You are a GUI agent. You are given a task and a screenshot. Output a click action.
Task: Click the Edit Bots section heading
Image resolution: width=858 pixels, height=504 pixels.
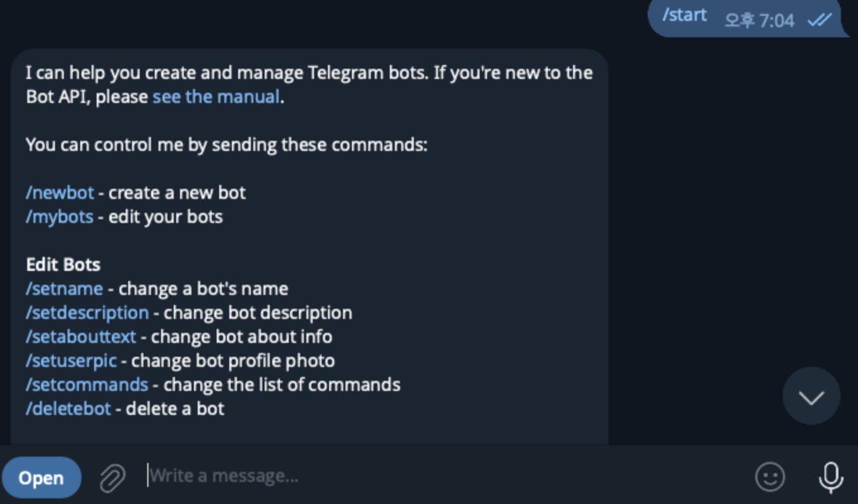[63, 265]
